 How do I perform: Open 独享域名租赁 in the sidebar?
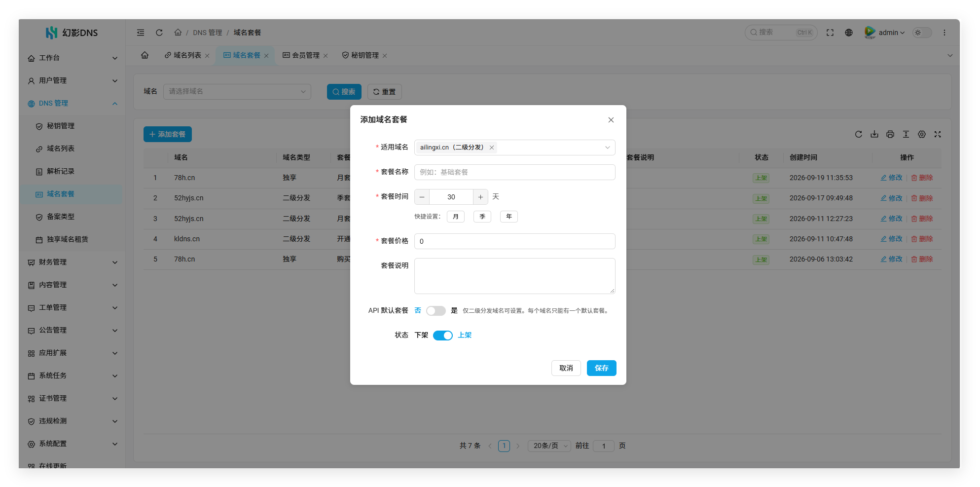point(72,240)
